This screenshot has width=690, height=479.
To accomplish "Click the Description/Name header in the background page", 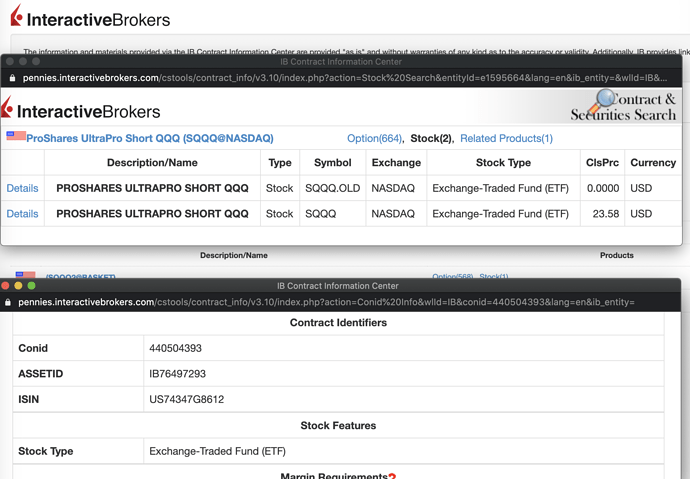I will click(234, 255).
